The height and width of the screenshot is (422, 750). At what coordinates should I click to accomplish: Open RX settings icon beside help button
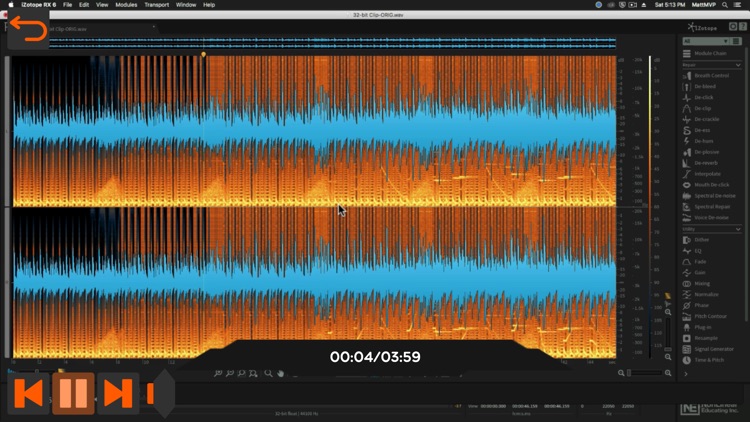pos(733,27)
